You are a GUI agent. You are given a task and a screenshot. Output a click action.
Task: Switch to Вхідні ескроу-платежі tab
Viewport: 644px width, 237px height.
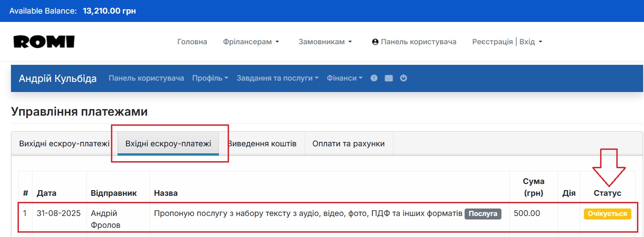pos(168,144)
